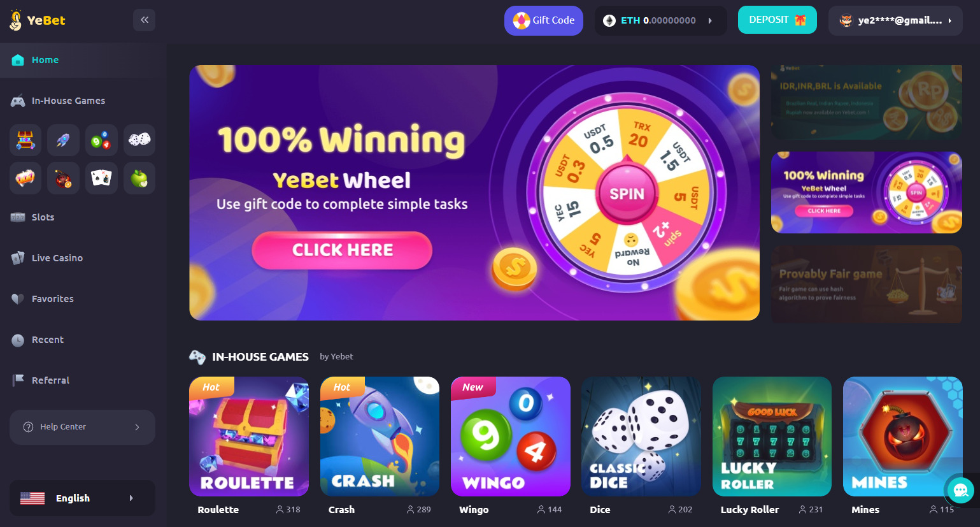Image resolution: width=980 pixels, height=527 pixels.
Task: Expand the ETH balance currency dropdown
Action: [x=660, y=20]
